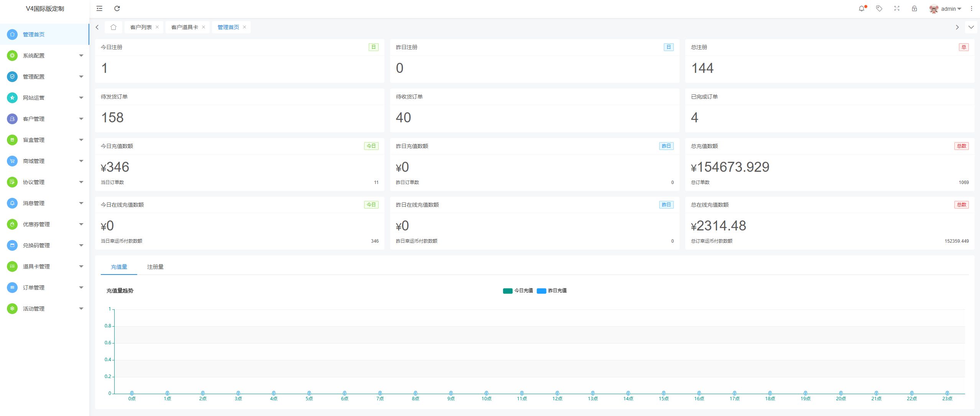The height and width of the screenshot is (416, 980).
Task: Open tab options dropdown chevron
Action: 971,27
